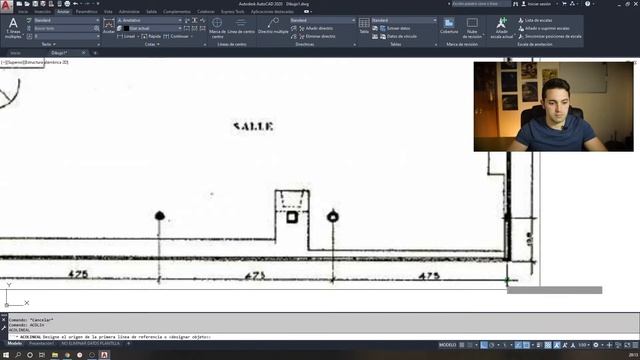
Task: Open the Insertar ribbon tab
Action: [x=42, y=12]
